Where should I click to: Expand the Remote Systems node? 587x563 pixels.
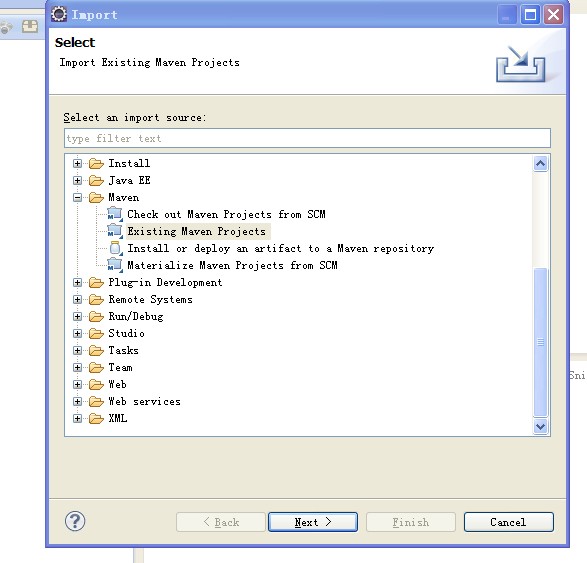coord(77,299)
